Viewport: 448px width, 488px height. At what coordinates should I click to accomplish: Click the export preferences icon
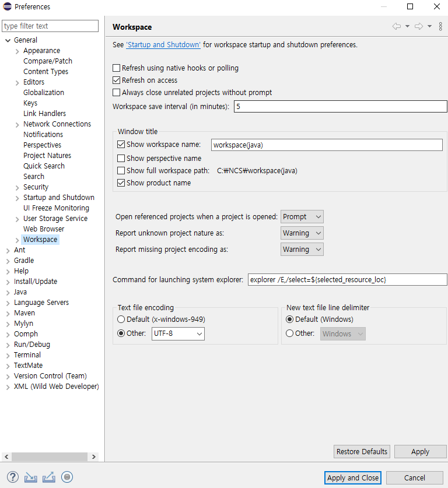(49, 477)
